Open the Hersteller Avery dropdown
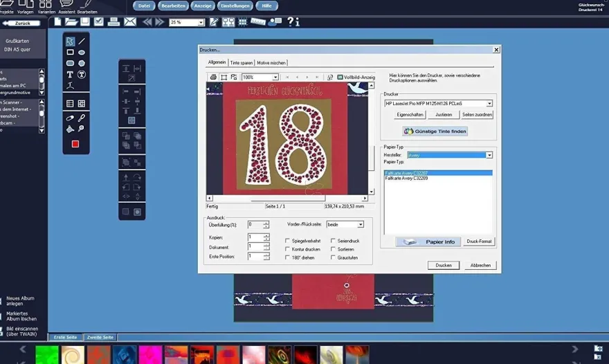Image resolution: width=609 pixels, height=364 pixels. tap(489, 155)
